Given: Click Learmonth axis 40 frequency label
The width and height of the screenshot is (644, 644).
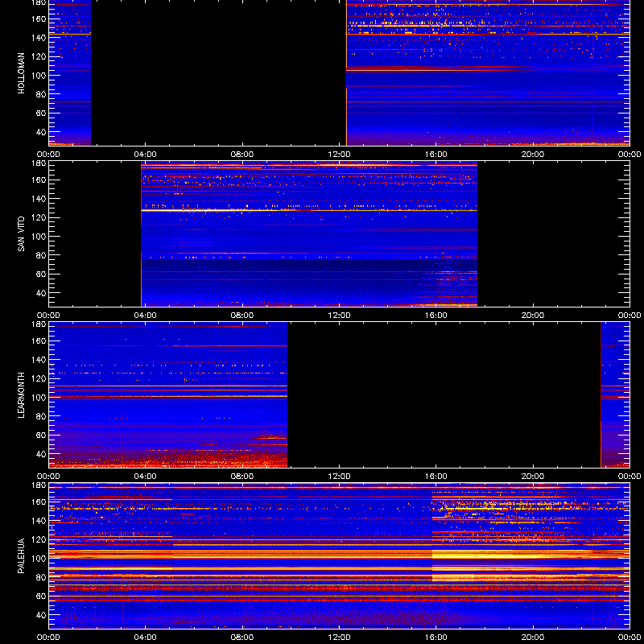Looking at the screenshot, I should [x=41, y=454].
